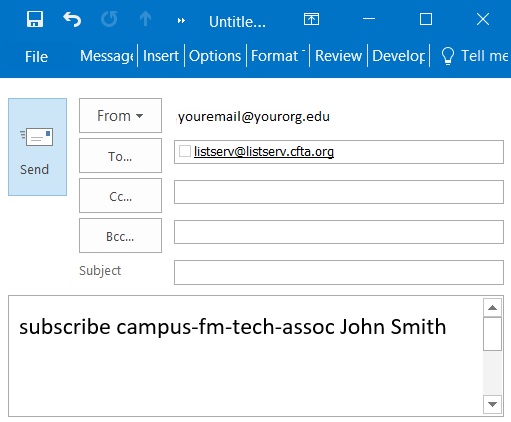Click the message body scrollbar thumb
The height and width of the screenshot is (422, 511).
pyautogui.click(x=492, y=334)
